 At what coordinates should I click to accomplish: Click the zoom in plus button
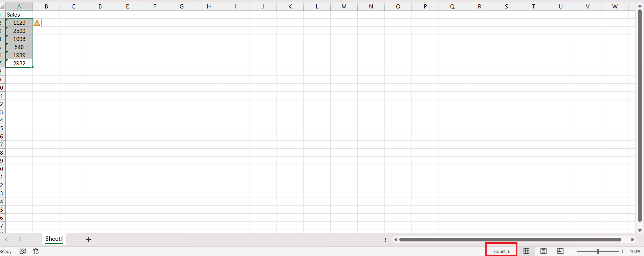click(623, 251)
